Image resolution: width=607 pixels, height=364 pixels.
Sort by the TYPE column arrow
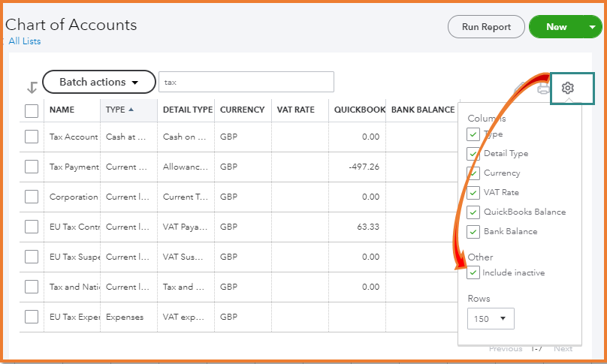click(131, 110)
